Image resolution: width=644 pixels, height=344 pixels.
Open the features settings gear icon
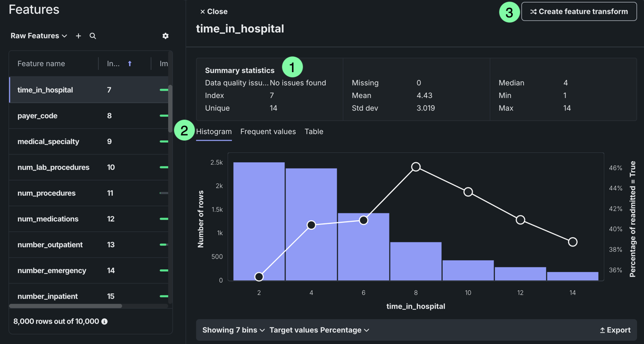coord(165,36)
